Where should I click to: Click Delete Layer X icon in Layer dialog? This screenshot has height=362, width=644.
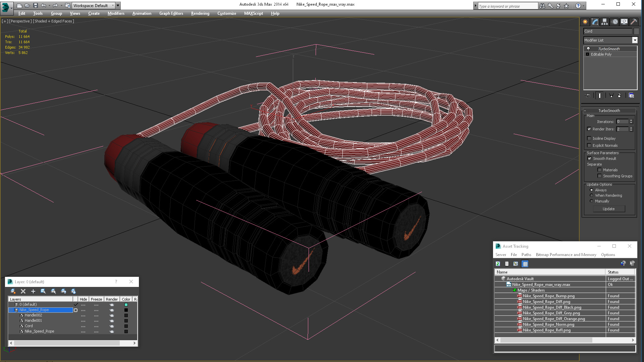click(x=23, y=291)
